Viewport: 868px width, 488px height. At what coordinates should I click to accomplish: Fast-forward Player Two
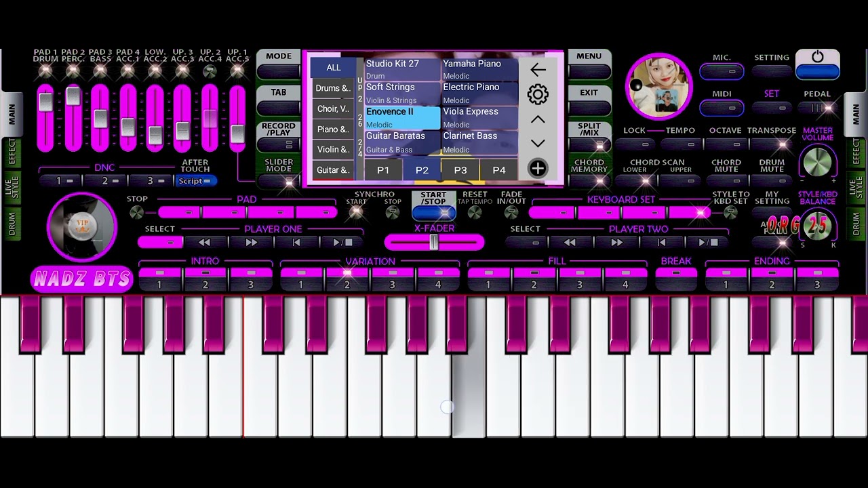pos(616,242)
